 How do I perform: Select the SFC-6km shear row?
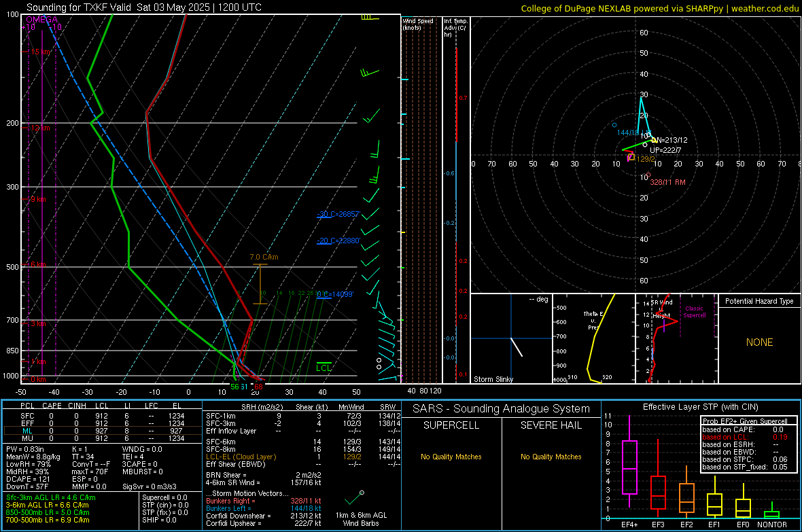(x=303, y=442)
